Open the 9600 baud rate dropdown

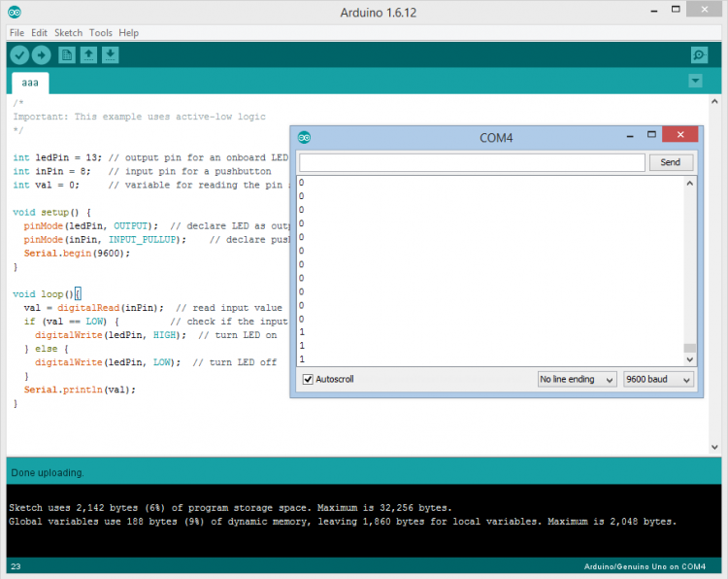pyautogui.click(x=658, y=379)
